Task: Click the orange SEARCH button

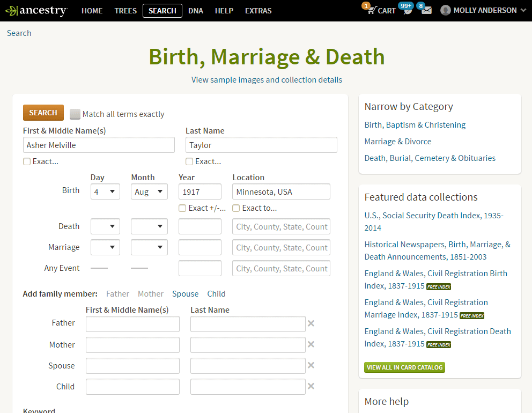Action: 43,113
